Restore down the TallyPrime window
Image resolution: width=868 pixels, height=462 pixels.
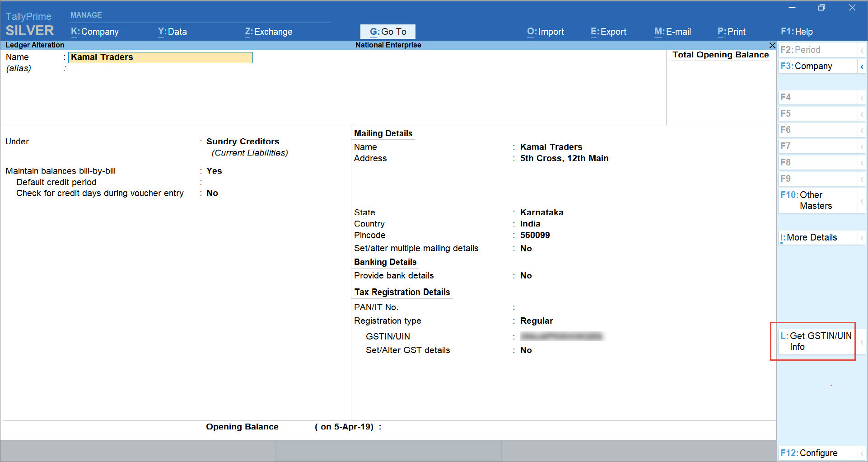pyautogui.click(x=821, y=8)
